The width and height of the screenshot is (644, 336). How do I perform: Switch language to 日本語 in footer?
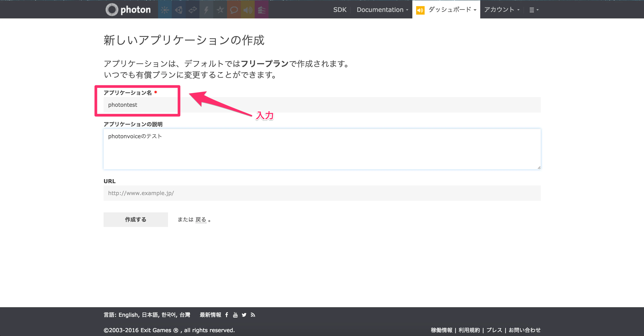[x=150, y=315]
